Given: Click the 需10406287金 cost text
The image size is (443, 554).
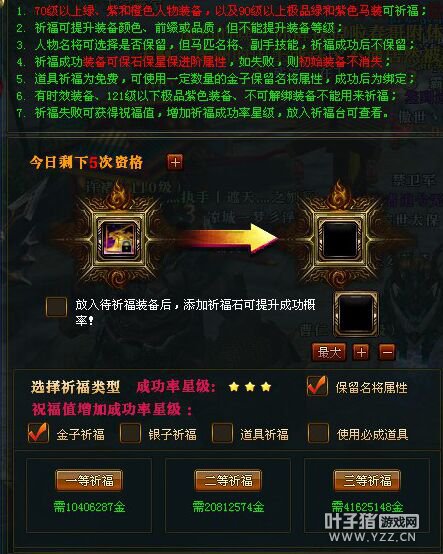Looking at the screenshot, I should pos(89,507).
